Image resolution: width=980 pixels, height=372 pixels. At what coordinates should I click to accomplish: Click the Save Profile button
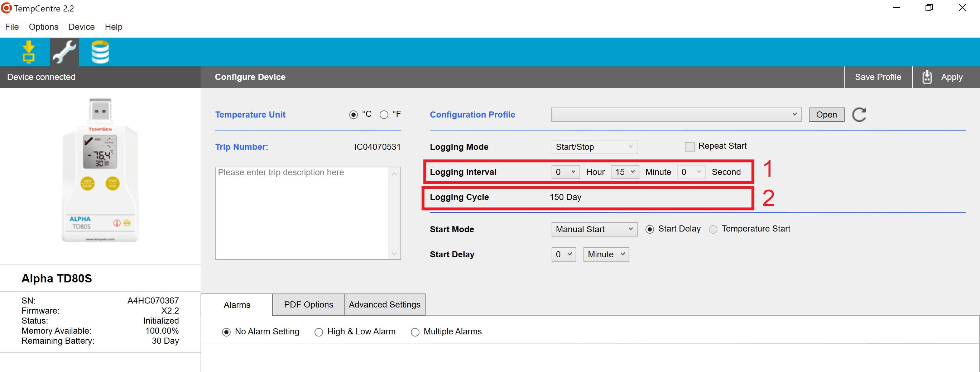coord(878,77)
